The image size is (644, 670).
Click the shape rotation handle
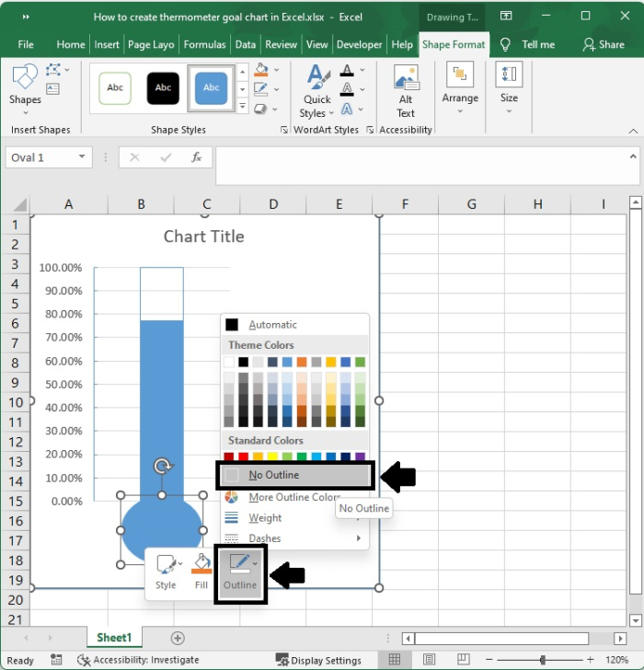point(162,466)
